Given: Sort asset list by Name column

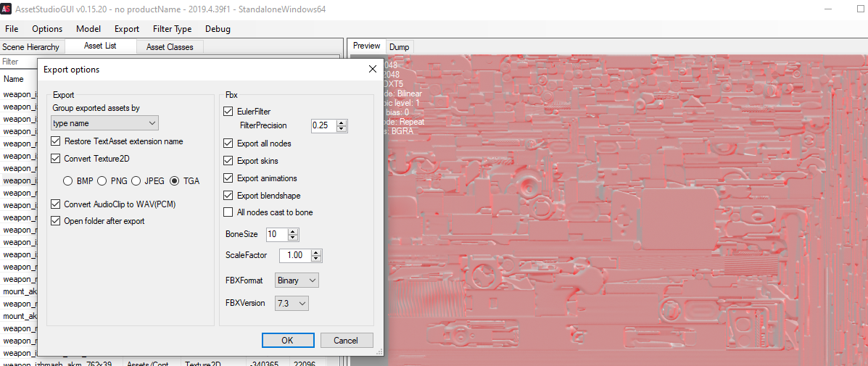Looking at the screenshot, I should click(18, 79).
